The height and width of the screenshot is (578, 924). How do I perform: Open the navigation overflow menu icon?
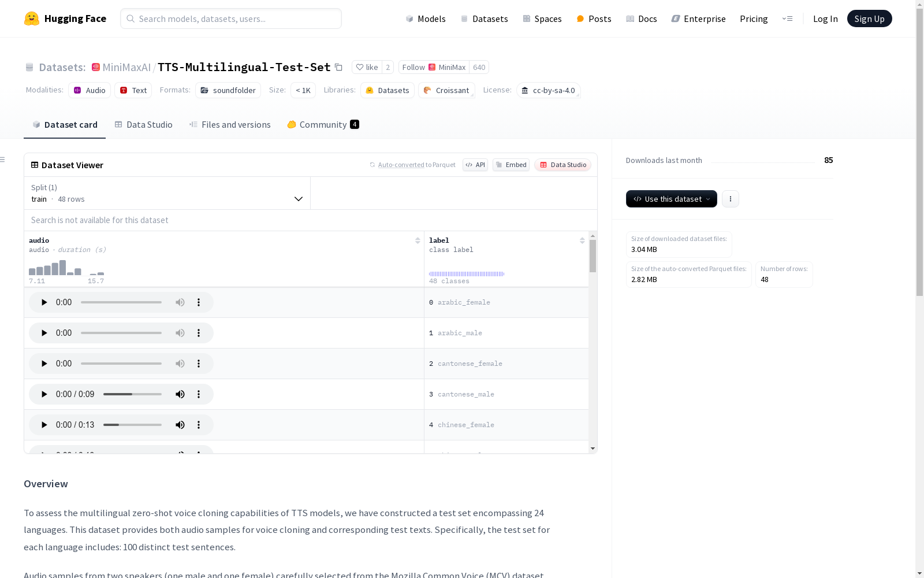click(787, 18)
